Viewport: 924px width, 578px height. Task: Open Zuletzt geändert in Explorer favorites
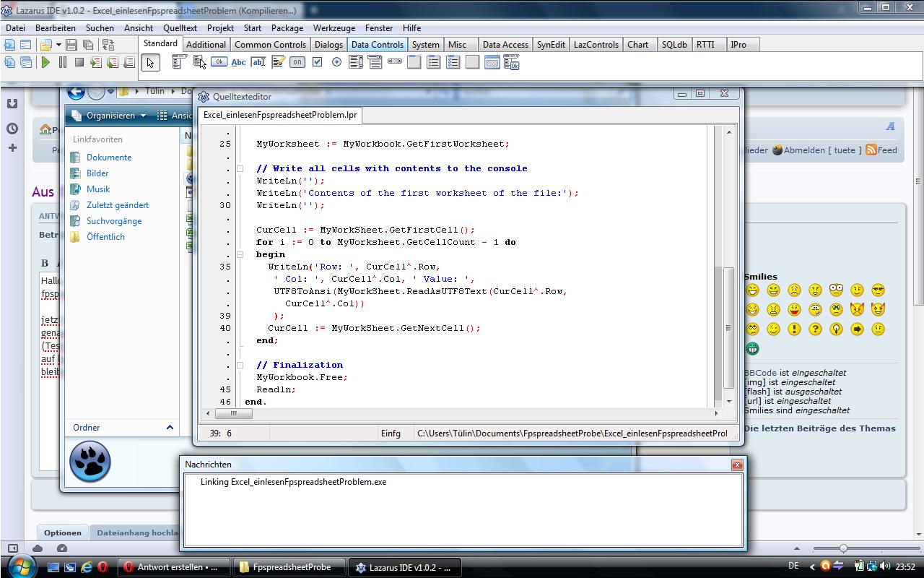click(x=118, y=205)
